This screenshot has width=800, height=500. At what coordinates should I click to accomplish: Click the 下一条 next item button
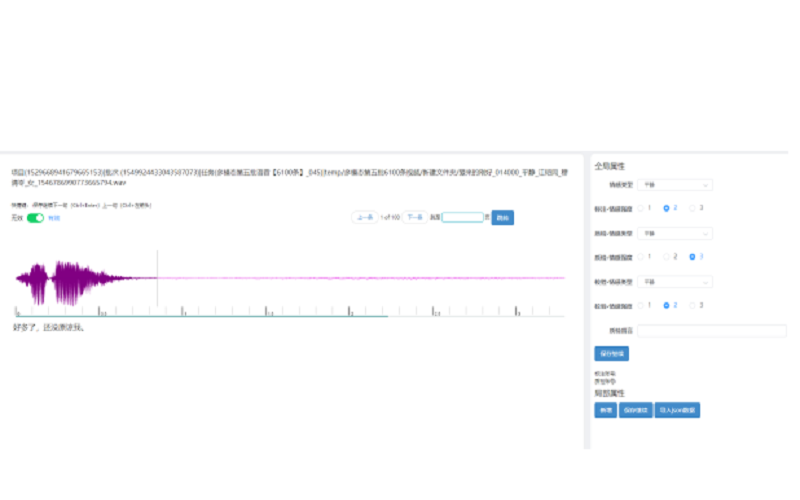tap(414, 217)
